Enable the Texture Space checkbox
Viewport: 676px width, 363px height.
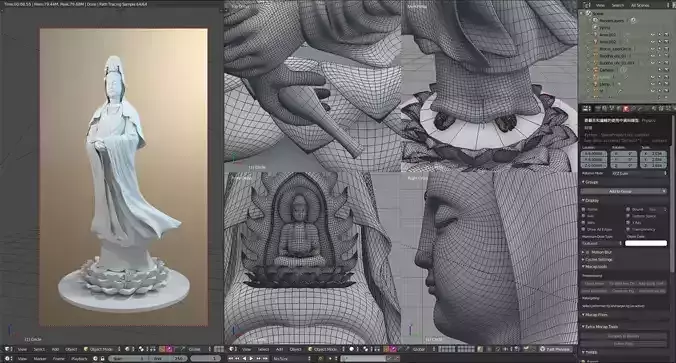coord(628,216)
